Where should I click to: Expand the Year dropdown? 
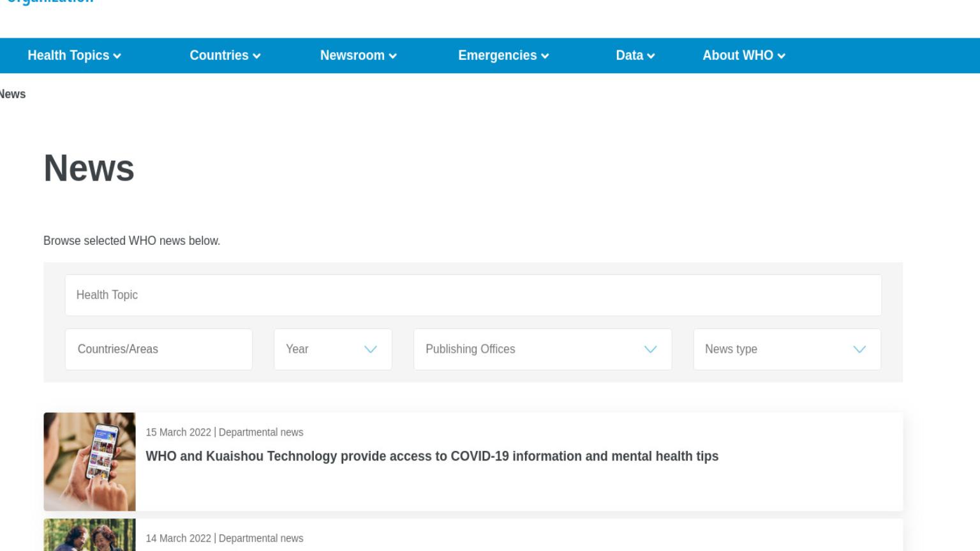(333, 349)
